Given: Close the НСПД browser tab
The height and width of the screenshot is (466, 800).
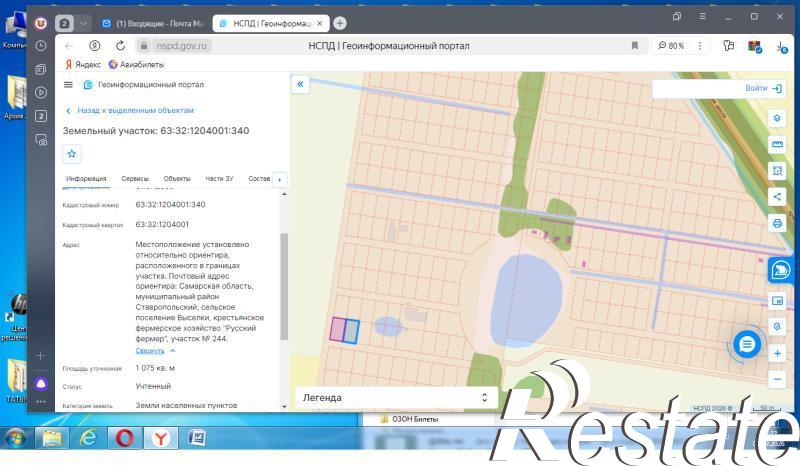Looking at the screenshot, I should point(319,23).
